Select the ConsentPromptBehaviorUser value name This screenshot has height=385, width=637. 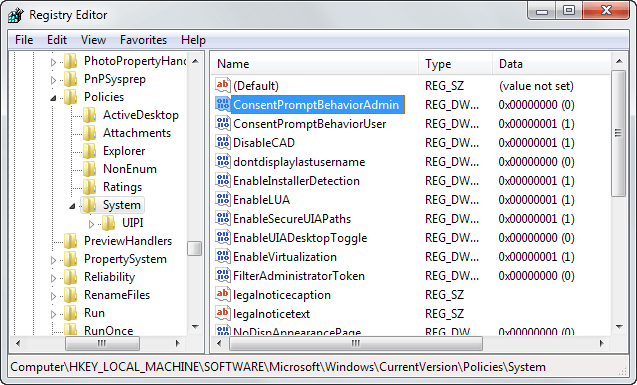(309, 124)
